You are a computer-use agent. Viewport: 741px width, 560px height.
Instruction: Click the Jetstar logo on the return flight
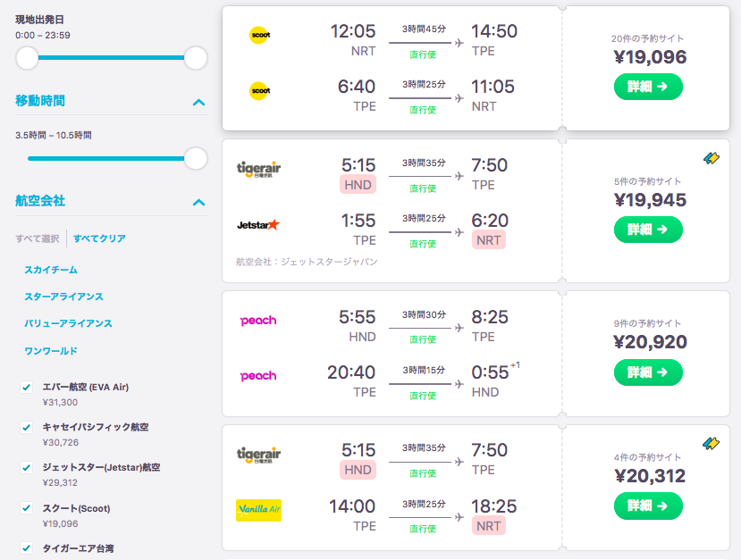258,224
